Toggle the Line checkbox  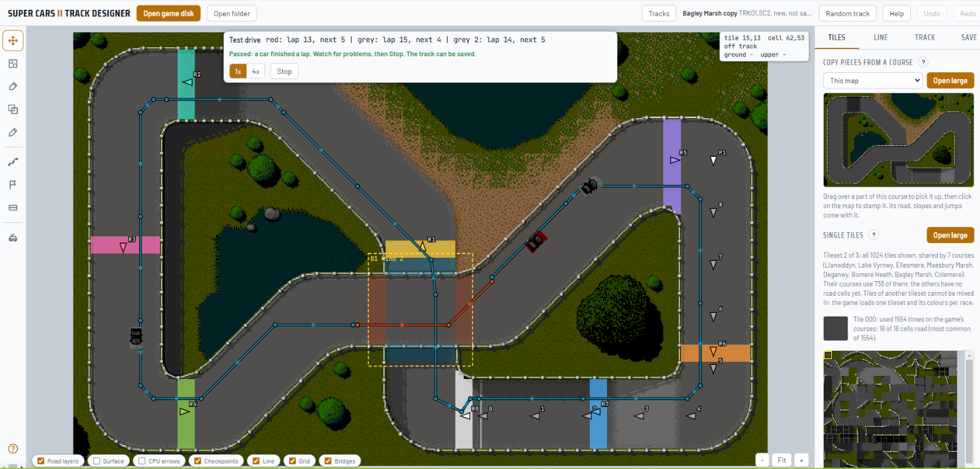click(x=256, y=461)
